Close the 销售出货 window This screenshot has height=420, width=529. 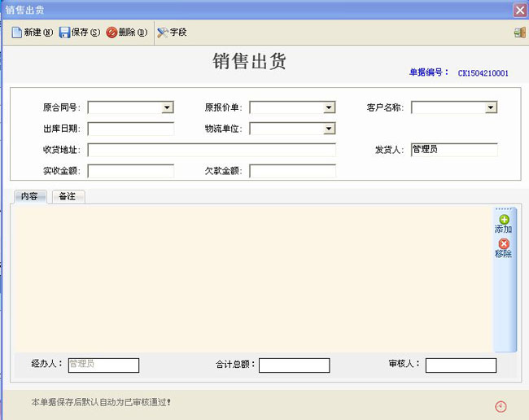[x=520, y=10]
